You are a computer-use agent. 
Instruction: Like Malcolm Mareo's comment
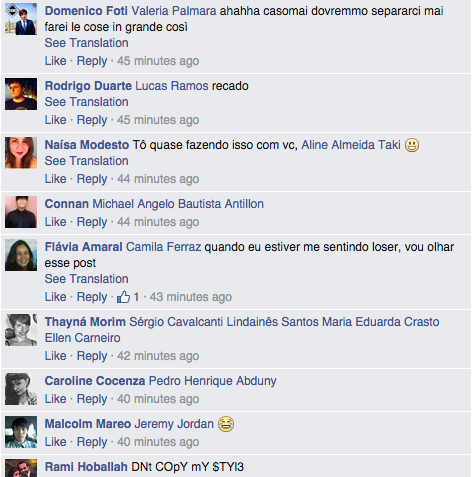pyautogui.click(x=56, y=442)
